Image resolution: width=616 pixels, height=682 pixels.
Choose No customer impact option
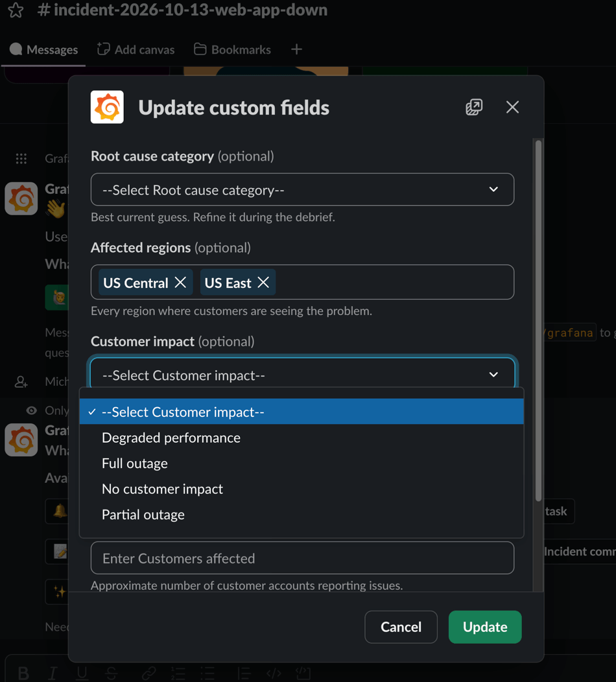(x=302, y=489)
